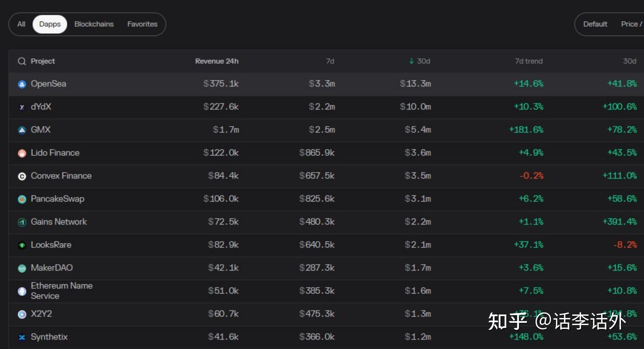Image resolution: width=644 pixels, height=349 pixels.
Task: Open the Favorites filter tab
Action: [x=142, y=24]
